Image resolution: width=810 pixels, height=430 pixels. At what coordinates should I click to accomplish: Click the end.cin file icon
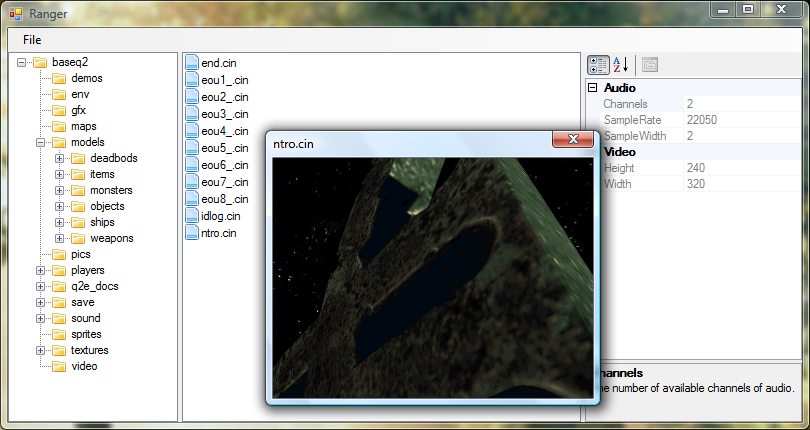pyautogui.click(x=192, y=62)
